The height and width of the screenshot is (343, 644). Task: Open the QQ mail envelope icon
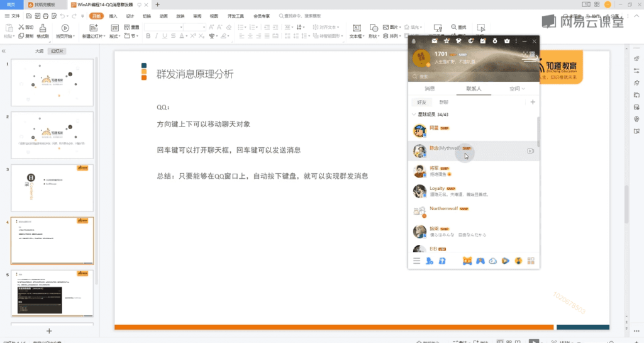[433, 42]
